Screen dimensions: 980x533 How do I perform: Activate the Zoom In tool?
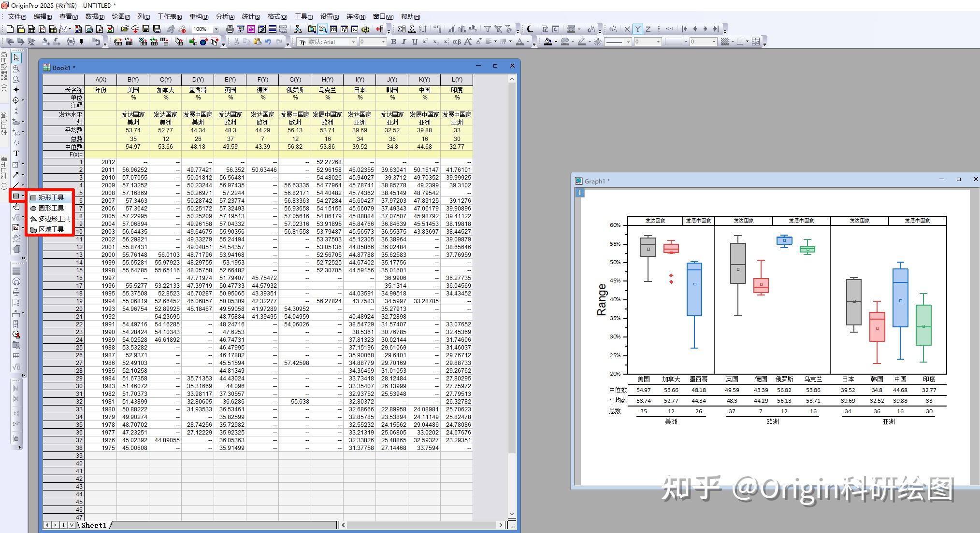coord(16,69)
